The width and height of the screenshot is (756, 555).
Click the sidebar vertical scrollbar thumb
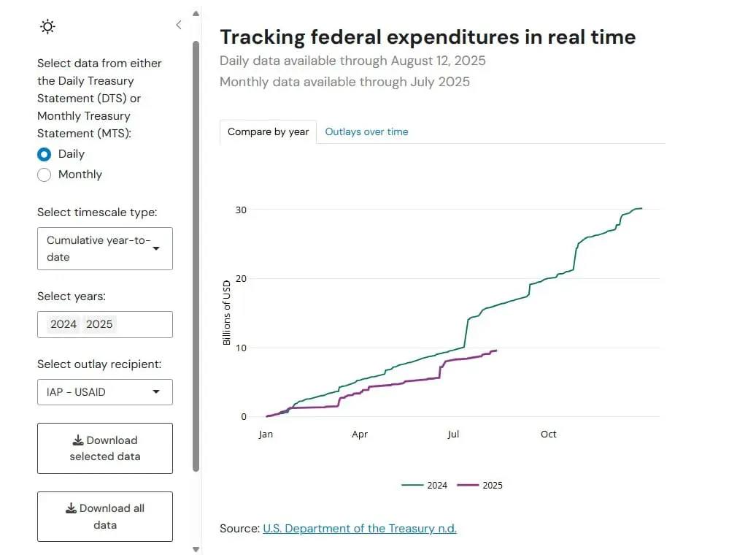click(196, 256)
